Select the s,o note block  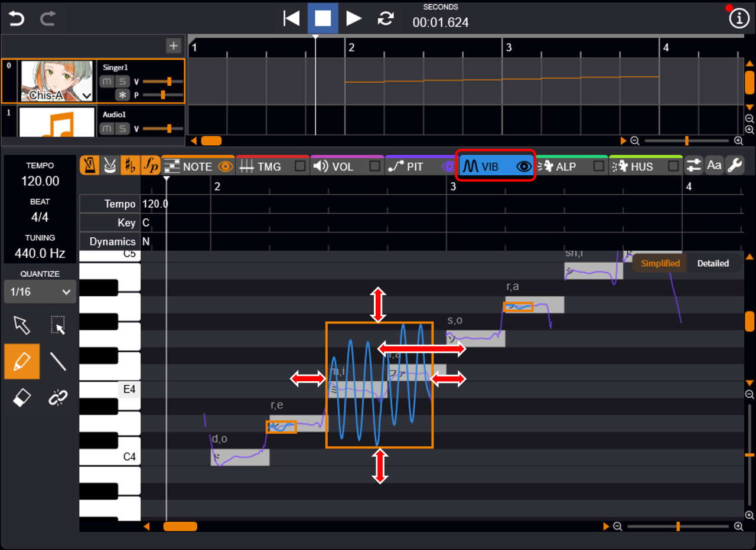475,339
